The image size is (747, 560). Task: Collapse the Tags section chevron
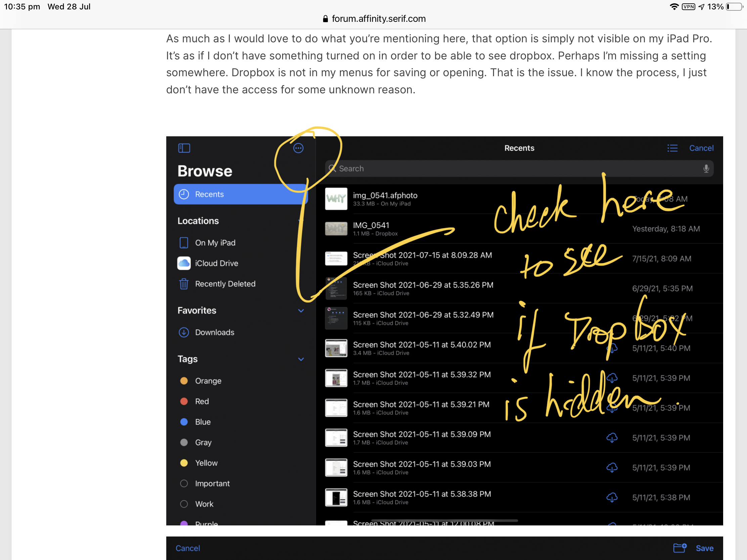301,359
